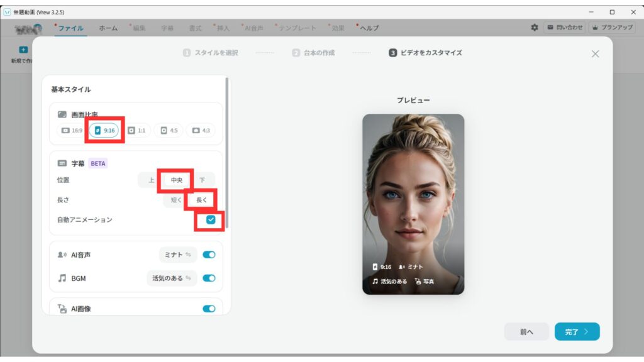This screenshot has width=644, height=362.
Task: Toggle the AI画像 switch
Action: pyautogui.click(x=209, y=309)
